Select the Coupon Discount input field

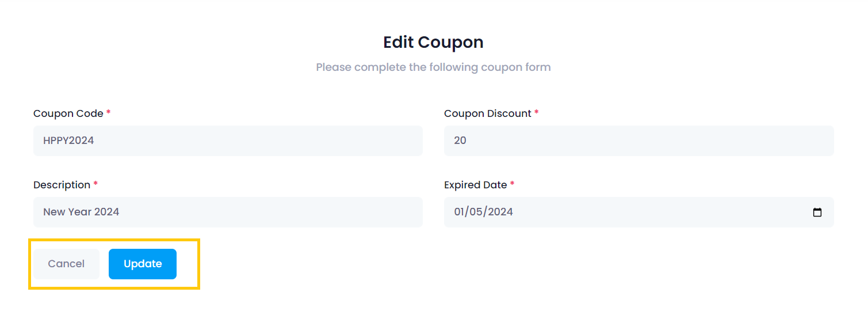click(638, 141)
